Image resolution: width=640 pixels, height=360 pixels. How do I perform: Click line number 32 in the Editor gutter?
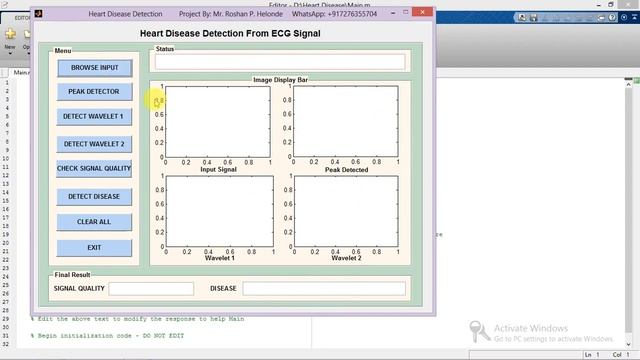click(x=5, y=344)
